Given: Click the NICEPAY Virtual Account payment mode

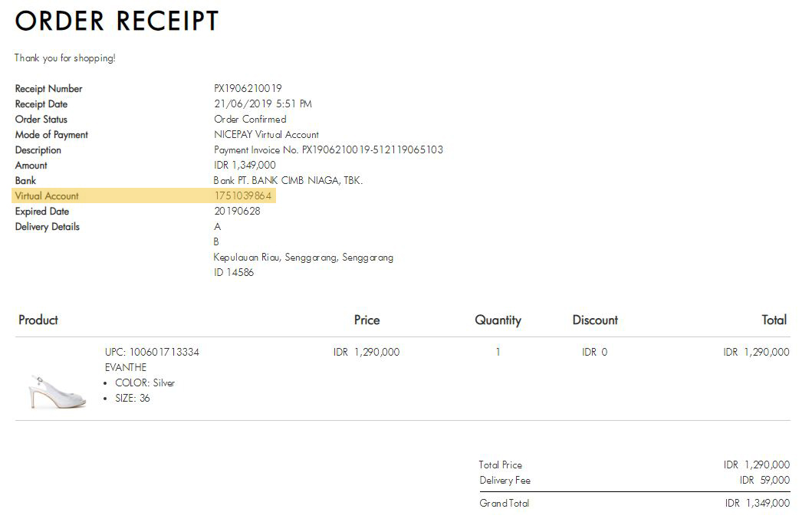Looking at the screenshot, I should coord(267,135).
